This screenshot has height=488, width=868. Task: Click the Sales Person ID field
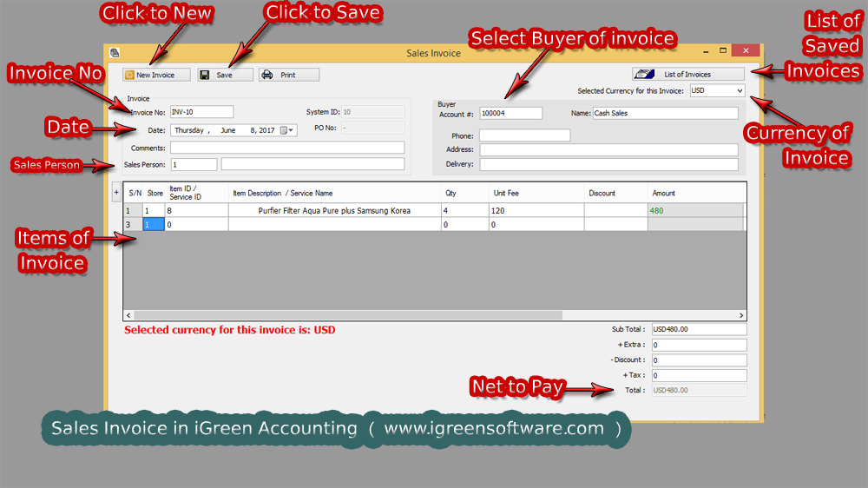coord(194,164)
